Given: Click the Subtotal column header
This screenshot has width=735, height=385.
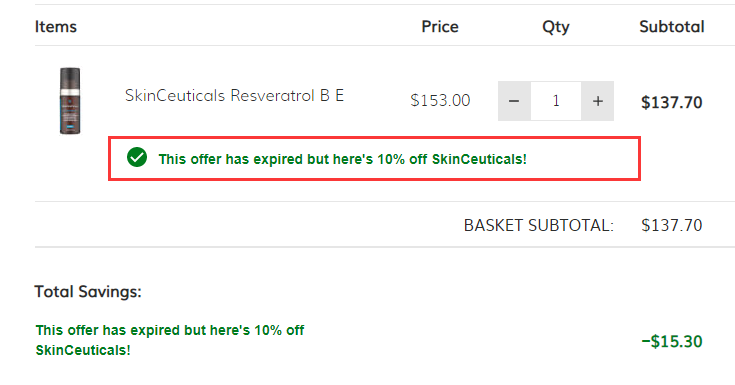Looking at the screenshot, I should tap(672, 27).
